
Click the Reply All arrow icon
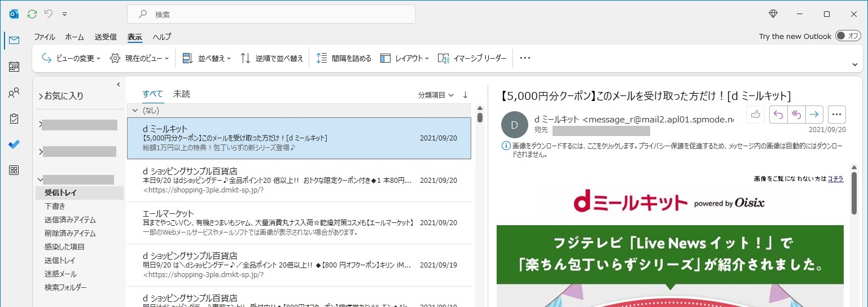[x=796, y=115]
